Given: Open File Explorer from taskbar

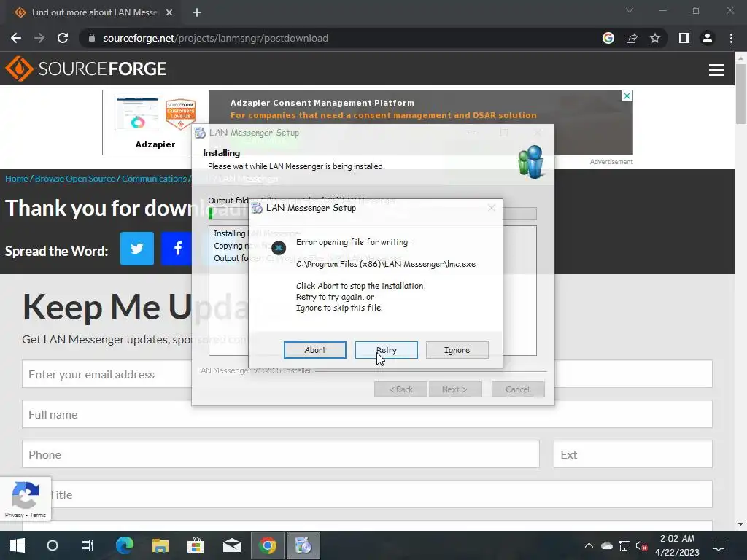Looking at the screenshot, I should pyautogui.click(x=160, y=545).
